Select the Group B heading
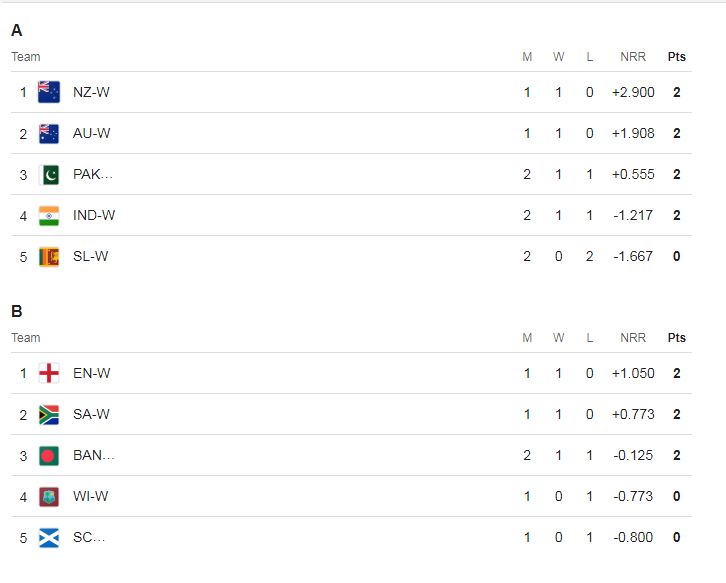Image resolution: width=726 pixels, height=583 pixels. pos(17,311)
